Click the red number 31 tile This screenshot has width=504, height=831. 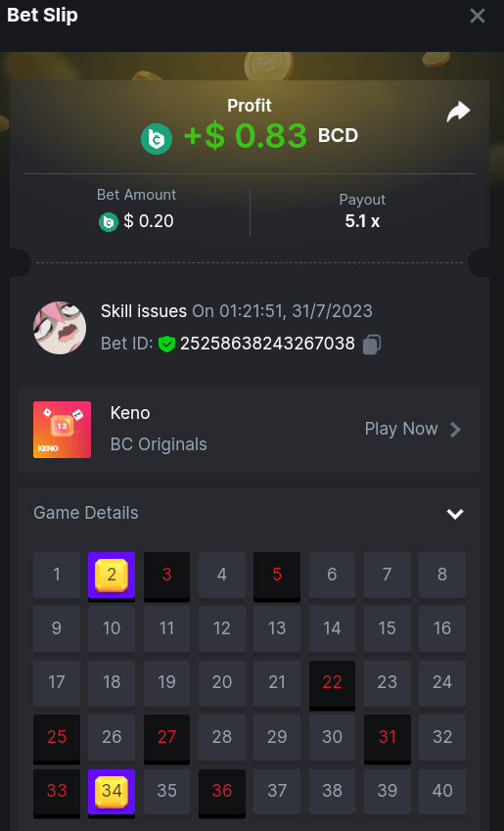point(388,739)
